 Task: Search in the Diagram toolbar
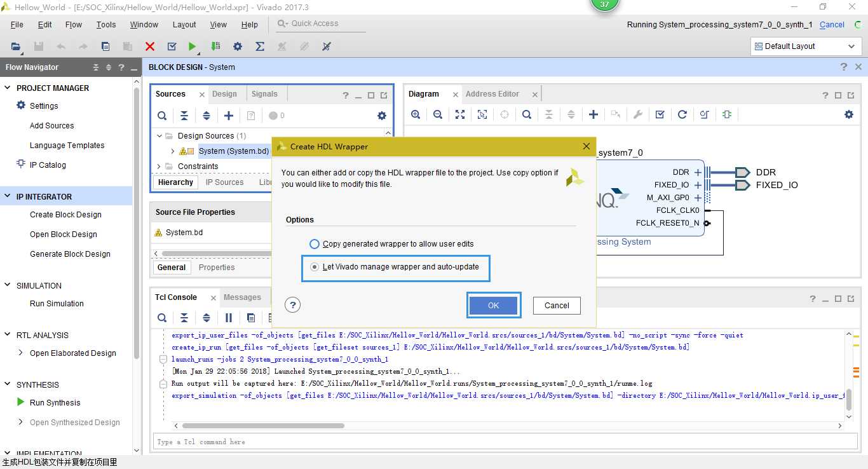(527, 114)
